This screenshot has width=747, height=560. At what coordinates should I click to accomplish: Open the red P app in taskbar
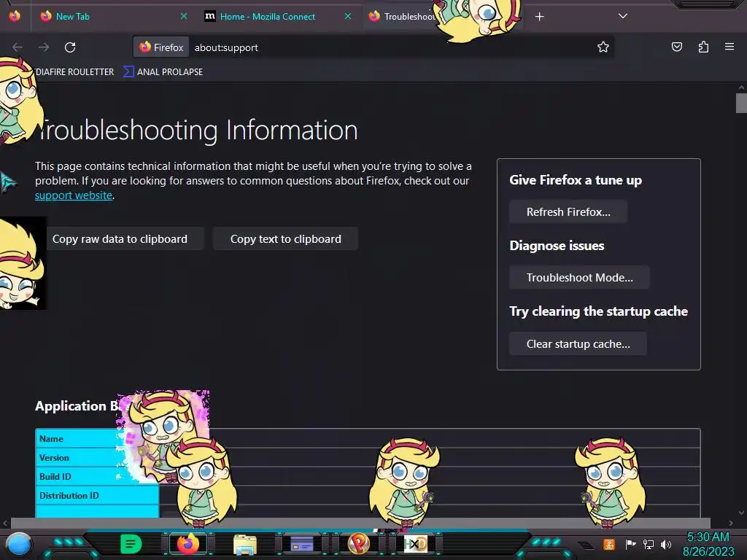click(x=358, y=544)
